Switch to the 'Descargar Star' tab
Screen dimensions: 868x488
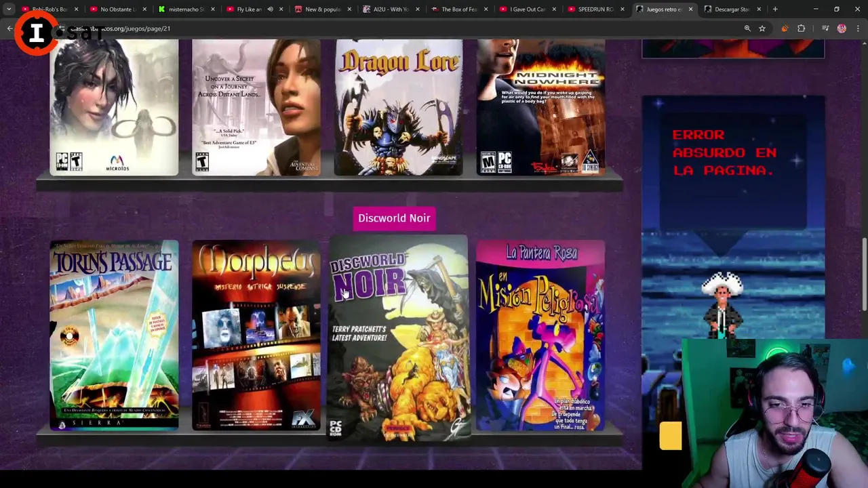(x=731, y=9)
